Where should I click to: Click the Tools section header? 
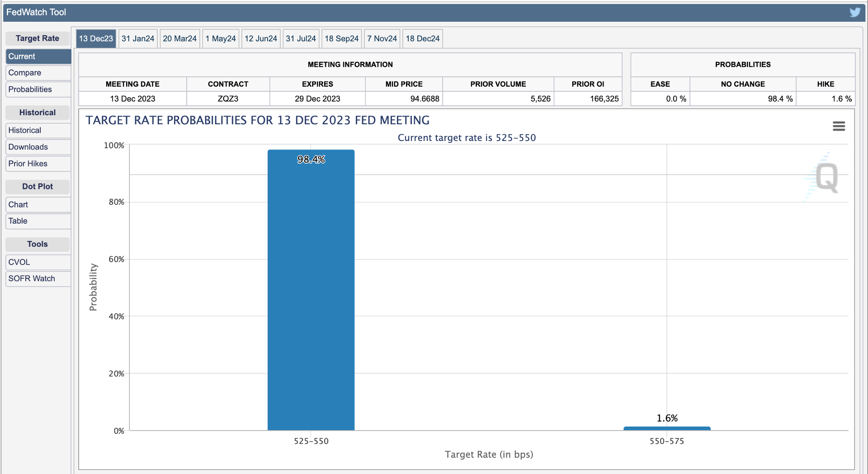38,244
